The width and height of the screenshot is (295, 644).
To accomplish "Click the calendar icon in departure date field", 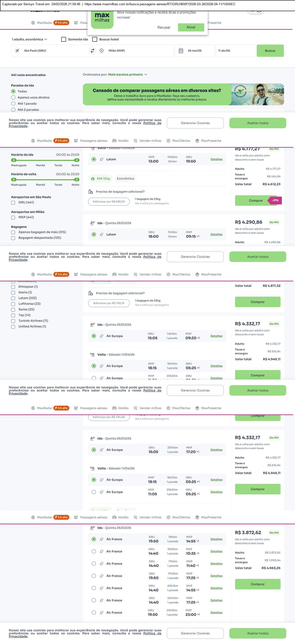I will [181, 51].
